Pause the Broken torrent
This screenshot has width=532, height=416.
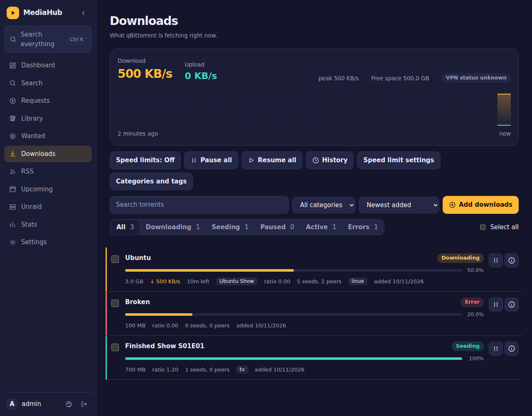point(496,305)
